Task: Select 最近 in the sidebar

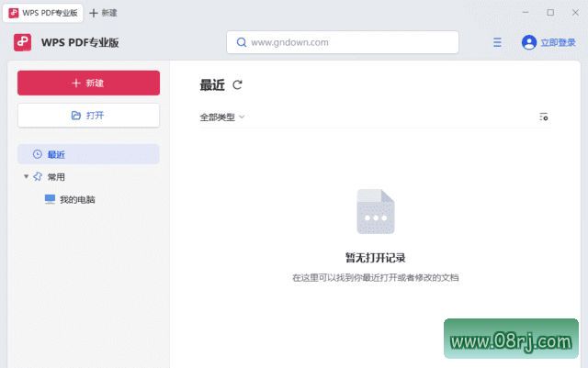Action: click(x=88, y=154)
